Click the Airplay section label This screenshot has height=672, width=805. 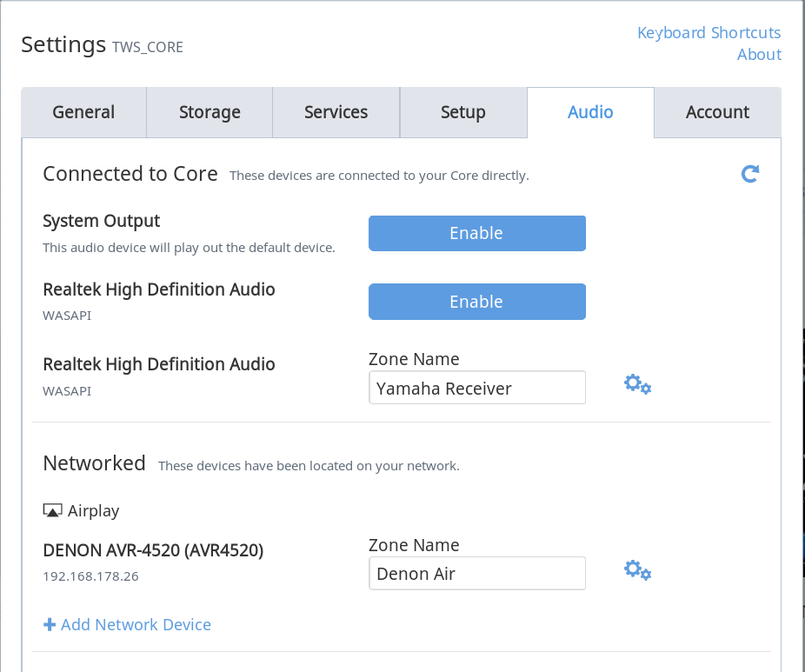point(93,511)
